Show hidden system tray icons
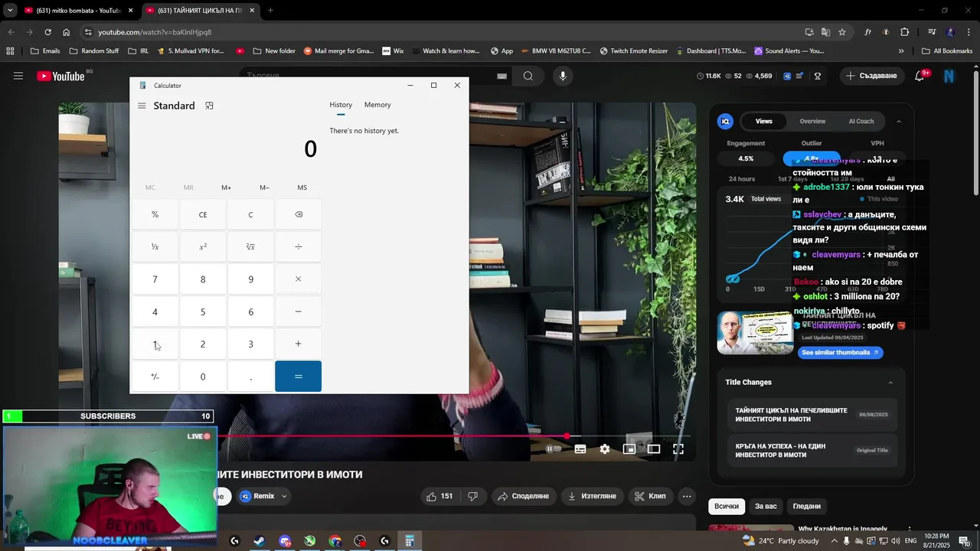 [835, 541]
